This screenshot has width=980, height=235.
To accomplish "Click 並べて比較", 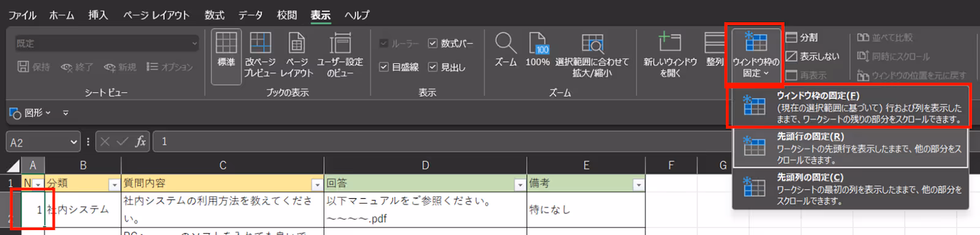I will point(884,37).
